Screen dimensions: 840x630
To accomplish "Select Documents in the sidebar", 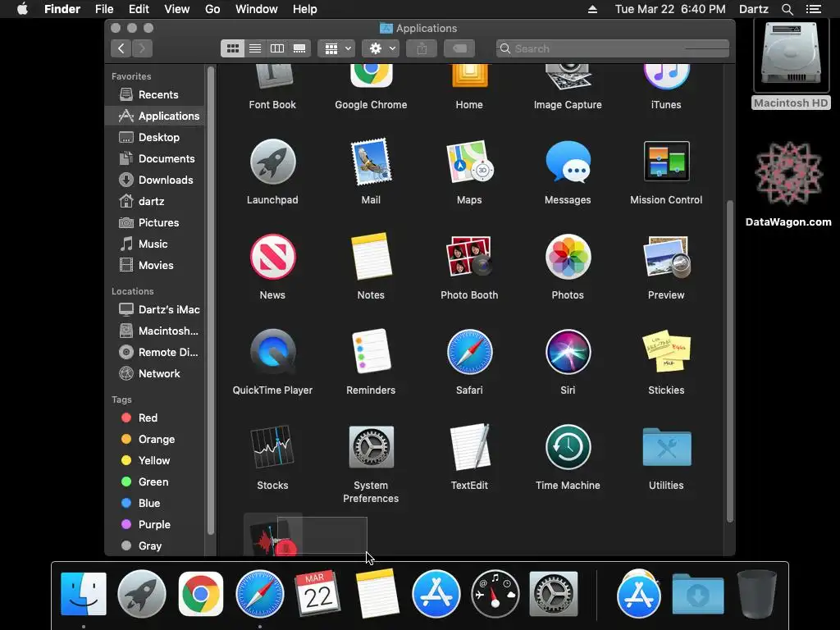I will pyautogui.click(x=155, y=158).
